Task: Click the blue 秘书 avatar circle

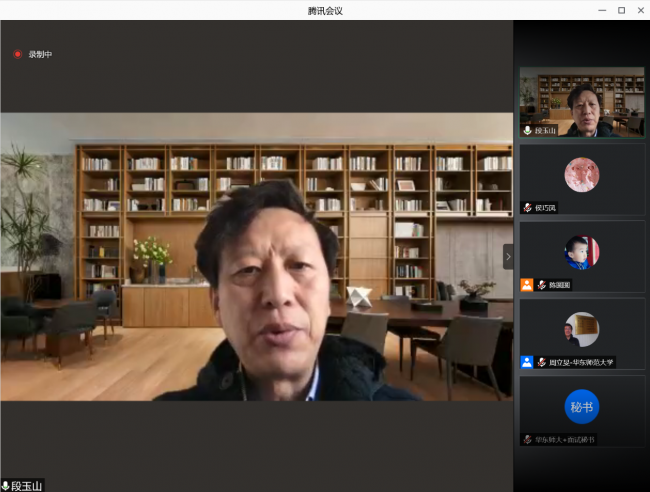Action: tap(582, 407)
